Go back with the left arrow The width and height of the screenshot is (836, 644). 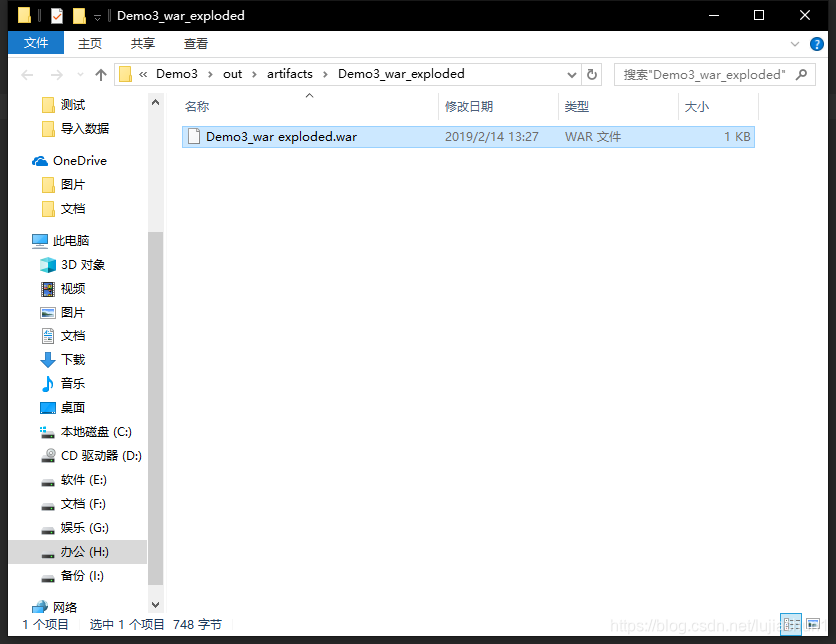click(x=27, y=75)
